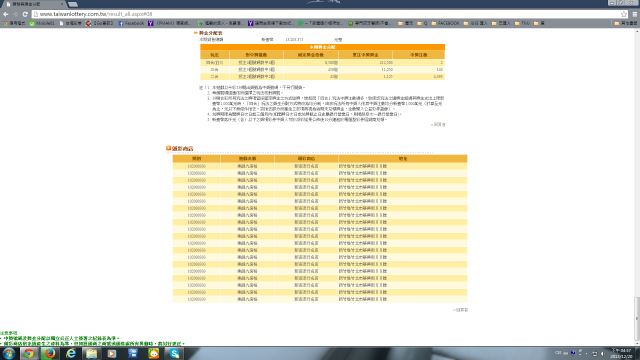
Task: Open the Mobile01 bookmark
Action: click(42, 23)
